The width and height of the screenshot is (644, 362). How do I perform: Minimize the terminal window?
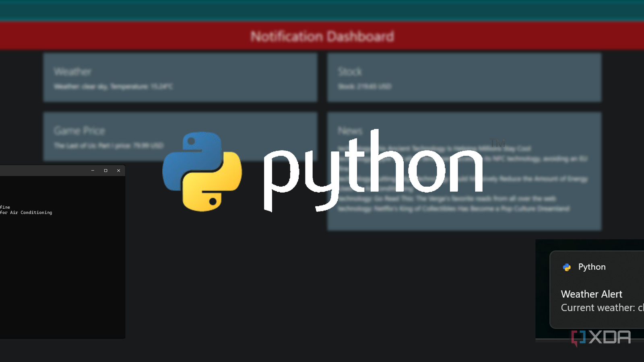[93, 171]
